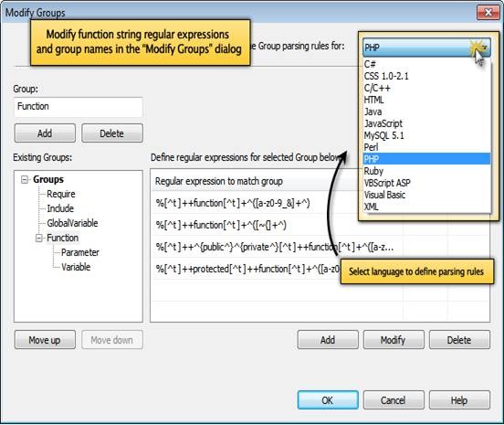Select the Require group tree item

pyautogui.click(x=61, y=194)
